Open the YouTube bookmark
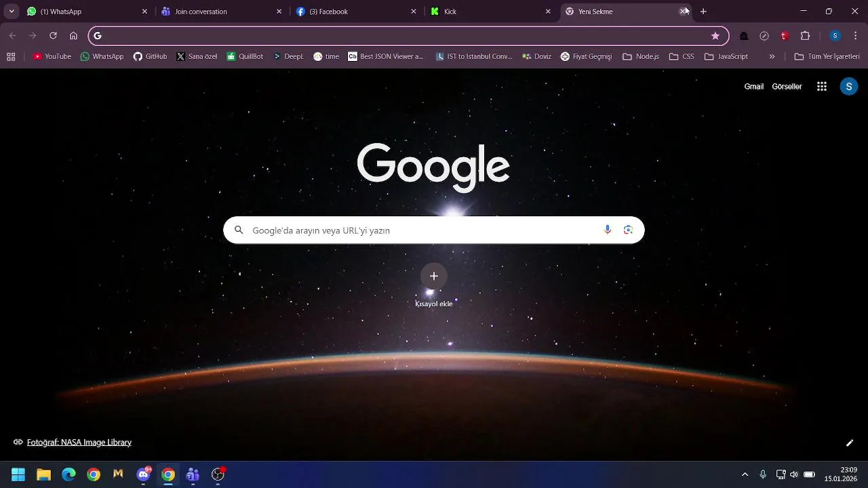This screenshot has height=488, width=868. [x=52, y=57]
